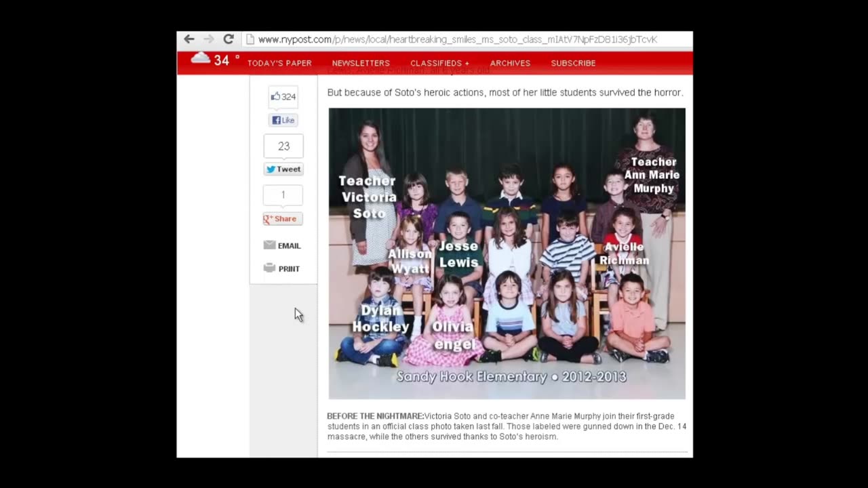
Task: Click the envelope email icon
Action: (269, 245)
